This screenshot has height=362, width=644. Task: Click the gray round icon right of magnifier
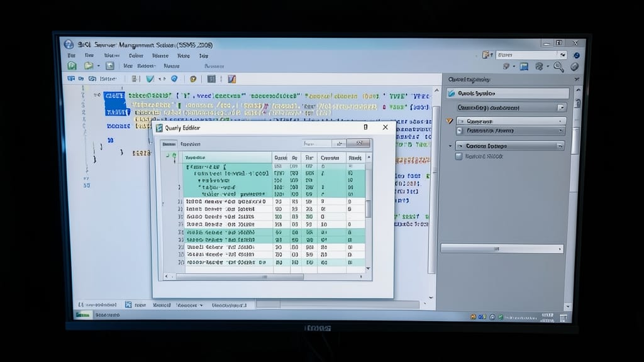(575, 67)
